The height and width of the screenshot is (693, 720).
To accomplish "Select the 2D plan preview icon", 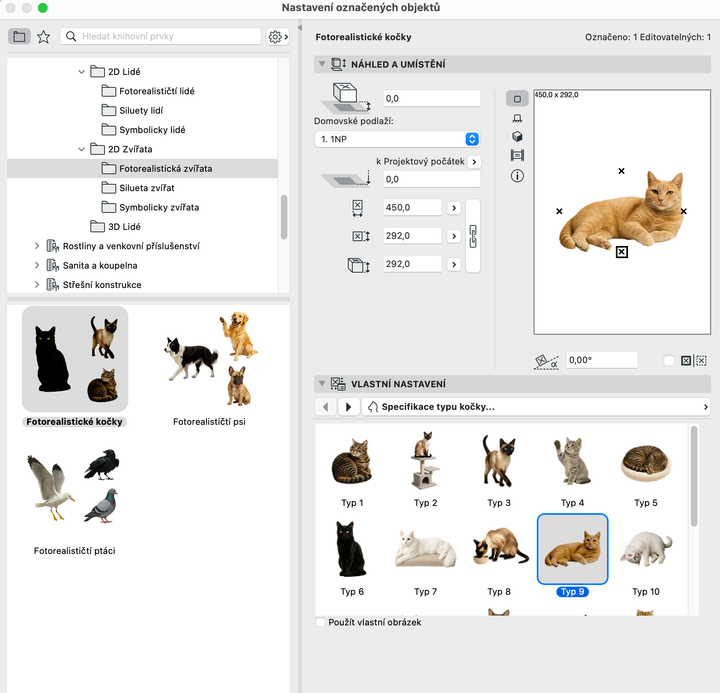I will [x=517, y=99].
